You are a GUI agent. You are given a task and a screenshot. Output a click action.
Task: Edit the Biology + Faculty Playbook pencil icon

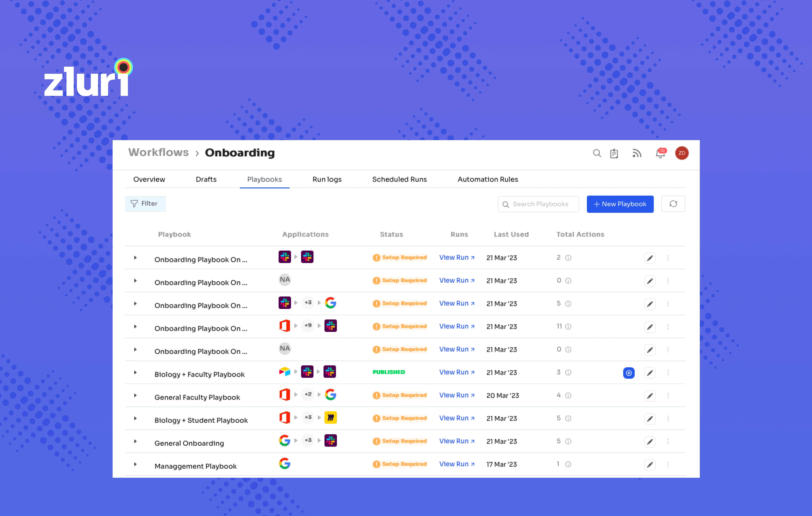click(x=650, y=373)
